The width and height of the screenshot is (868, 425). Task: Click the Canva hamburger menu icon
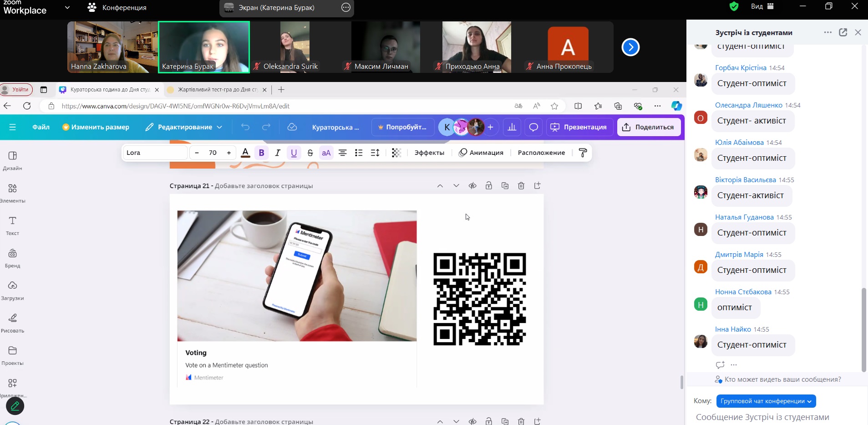(12, 127)
